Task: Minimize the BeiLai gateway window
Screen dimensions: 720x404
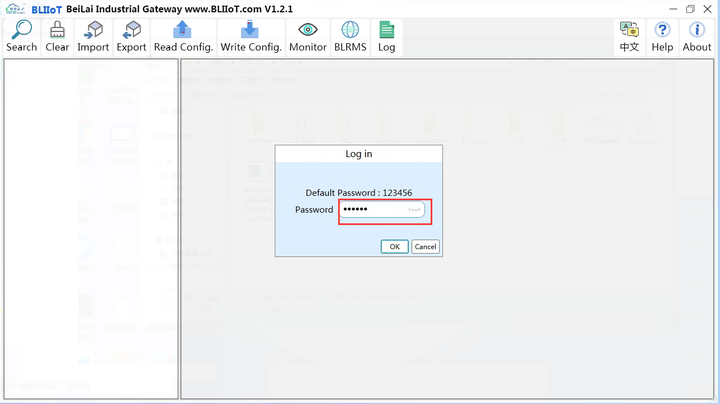Action: point(673,9)
